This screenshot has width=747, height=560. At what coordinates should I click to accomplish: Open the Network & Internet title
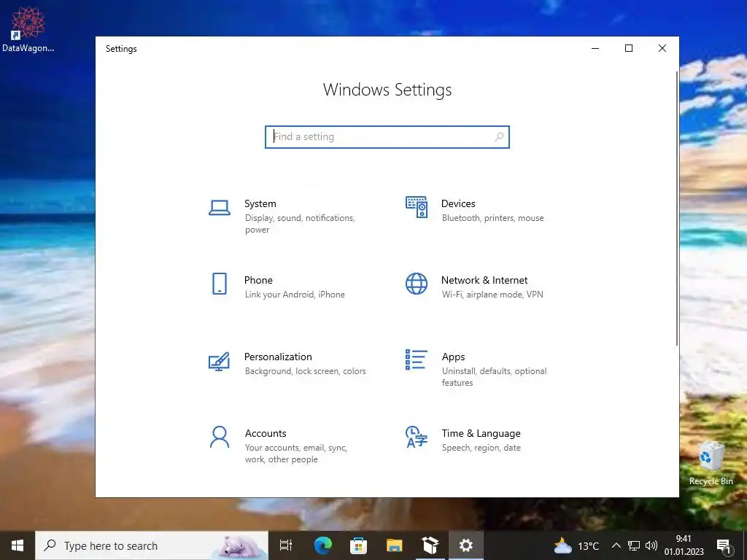(484, 281)
